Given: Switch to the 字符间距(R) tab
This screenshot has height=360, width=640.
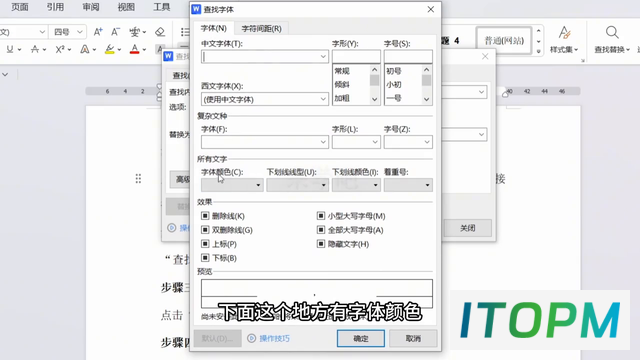Looking at the screenshot, I should 261,29.
